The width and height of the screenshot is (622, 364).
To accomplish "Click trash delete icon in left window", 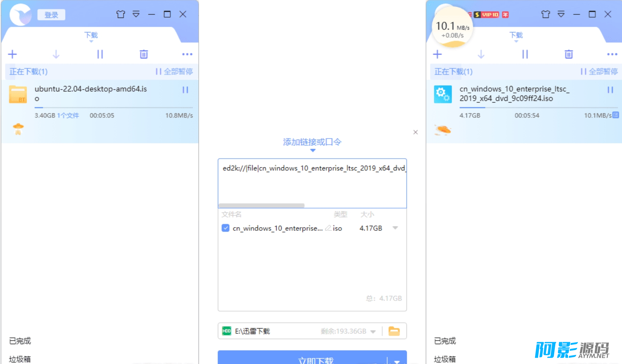I will click(x=144, y=54).
